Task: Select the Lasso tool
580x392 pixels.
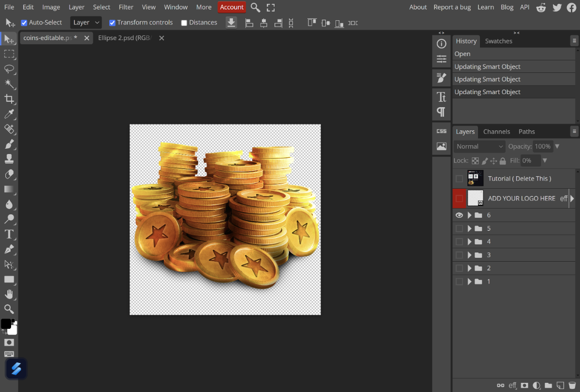Action: point(9,69)
